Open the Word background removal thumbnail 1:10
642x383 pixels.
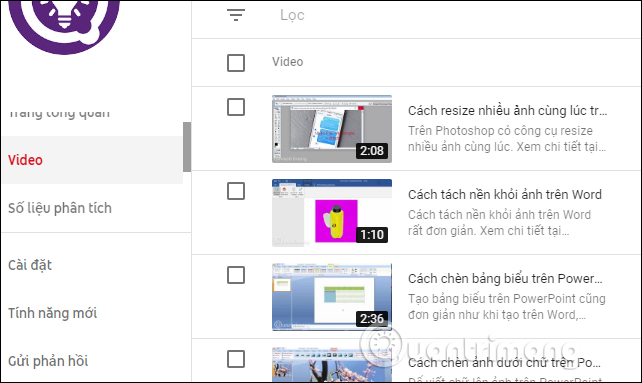coord(332,213)
